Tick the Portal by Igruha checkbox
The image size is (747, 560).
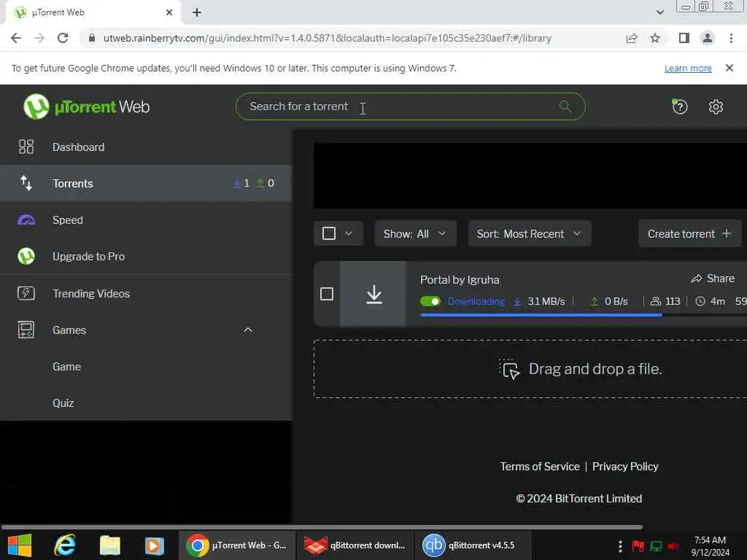(x=327, y=294)
